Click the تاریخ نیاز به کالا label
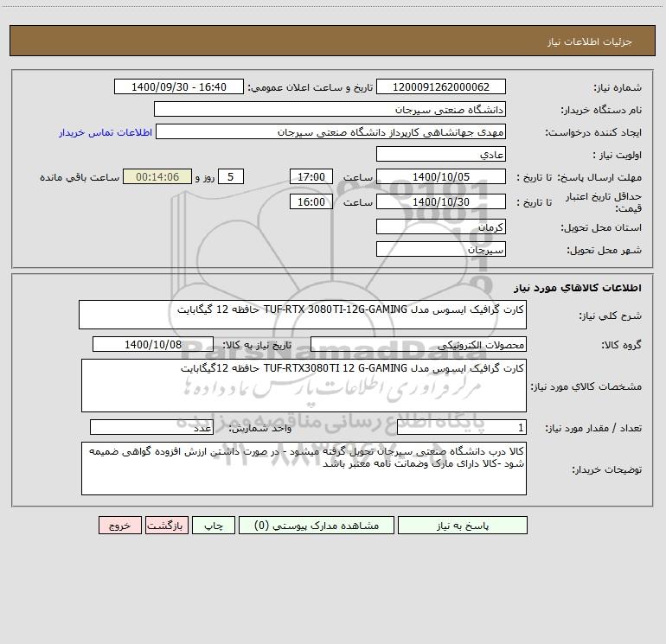The image size is (666, 644). coord(258,345)
